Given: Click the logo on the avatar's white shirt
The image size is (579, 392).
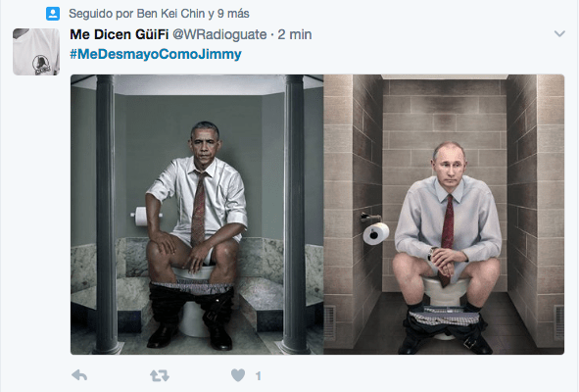Looking at the screenshot, I should coord(41,65).
